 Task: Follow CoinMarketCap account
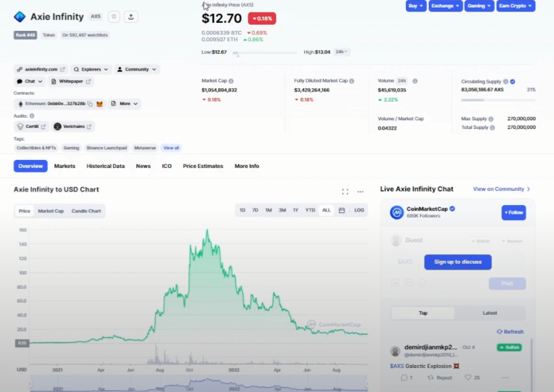coord(514,212)
